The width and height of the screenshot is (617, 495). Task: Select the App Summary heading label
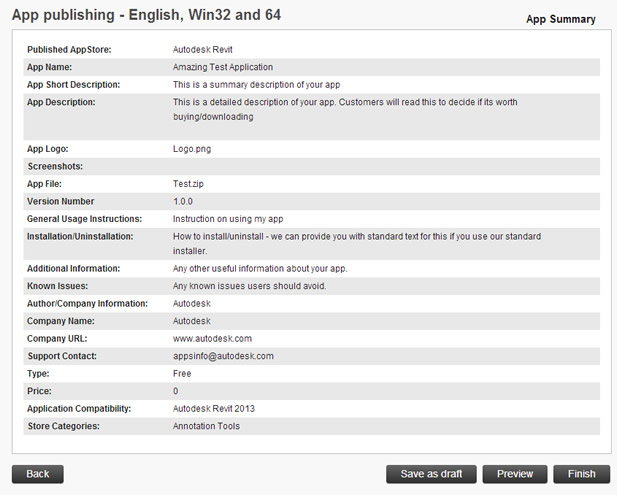pos(560,19)
